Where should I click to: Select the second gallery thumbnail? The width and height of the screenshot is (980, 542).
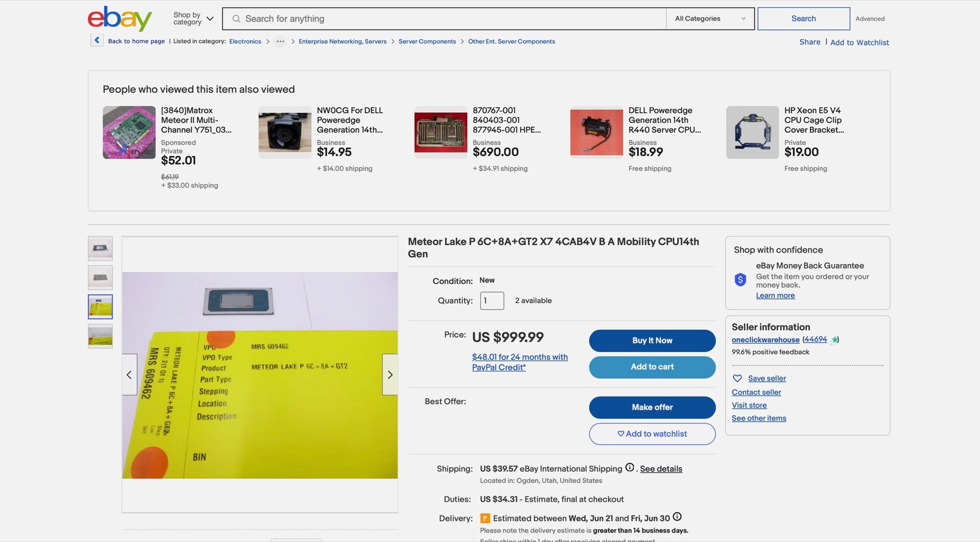pos(100,278)
